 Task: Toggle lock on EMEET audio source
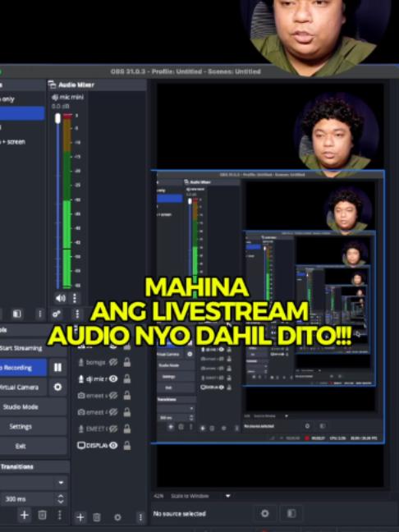pos(127,429)
